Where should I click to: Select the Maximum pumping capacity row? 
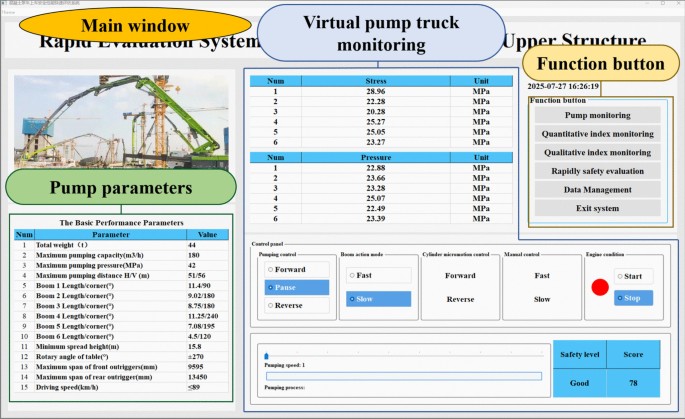tap(121, 255)
